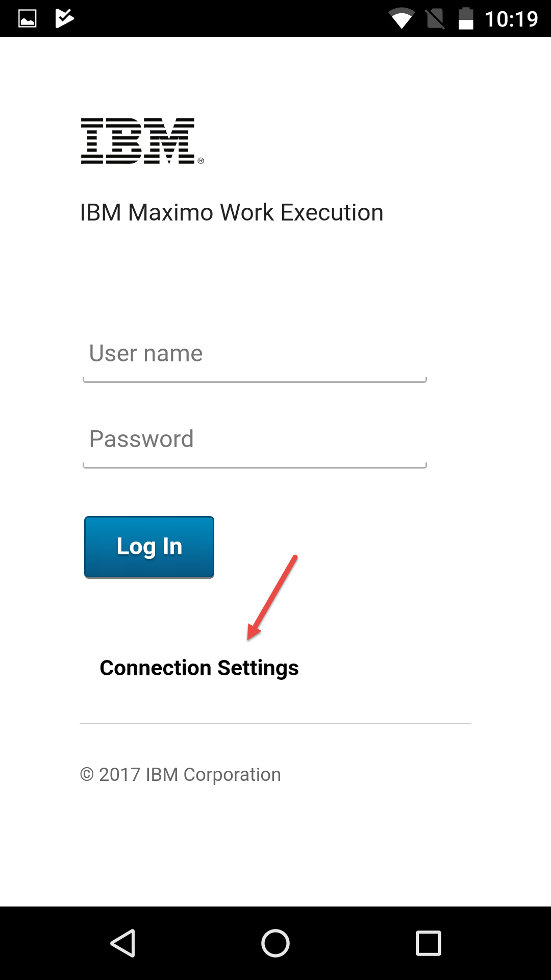Click the © copyright symbol
The image size is (551, 980).
[x=87, y=774]
